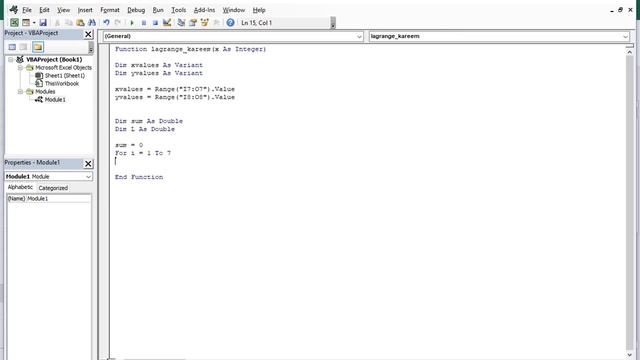640x360 pixels.
Task: Open the Debug menu
Action: coord(136,10)
